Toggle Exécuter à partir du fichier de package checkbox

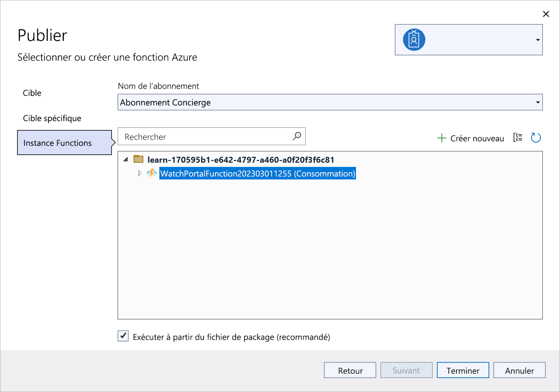pyautogui.click(x=123, y=336)
